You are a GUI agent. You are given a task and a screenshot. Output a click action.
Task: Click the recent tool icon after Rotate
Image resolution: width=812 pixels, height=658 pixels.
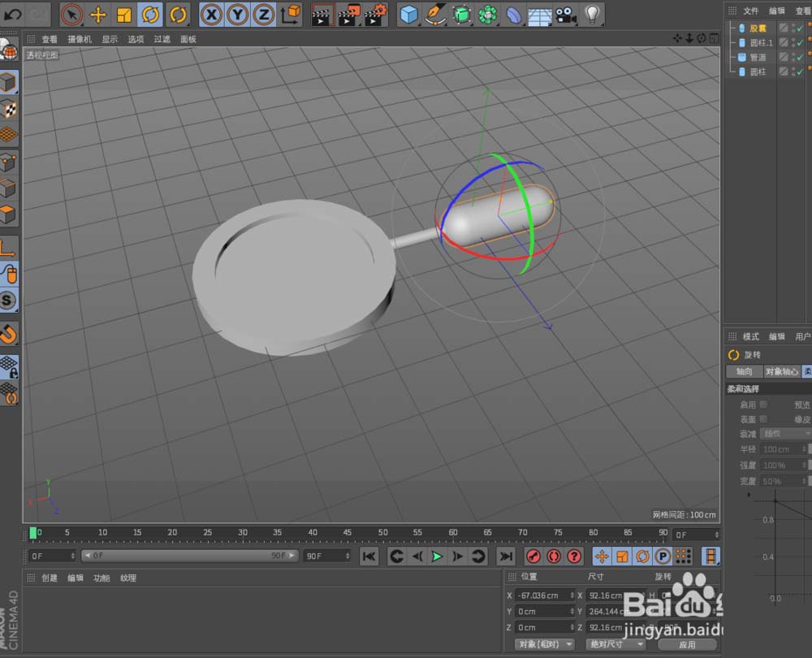(178, 15)
